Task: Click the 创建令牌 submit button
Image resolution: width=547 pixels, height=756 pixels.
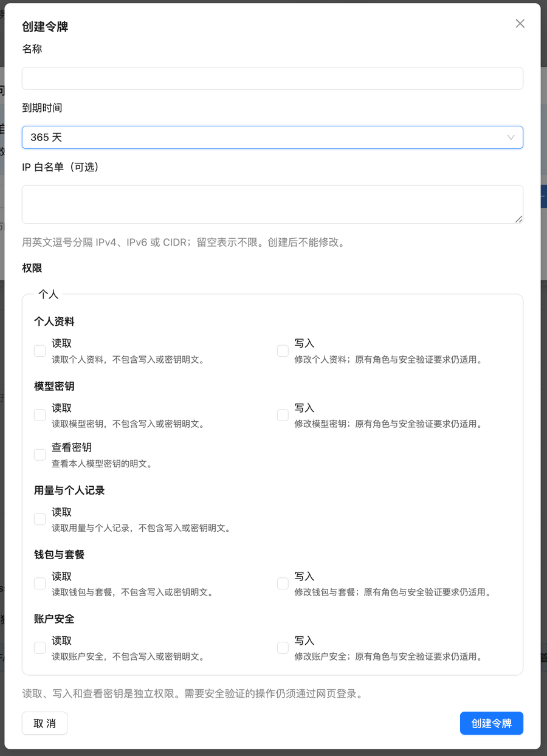Action: (492, 723)
